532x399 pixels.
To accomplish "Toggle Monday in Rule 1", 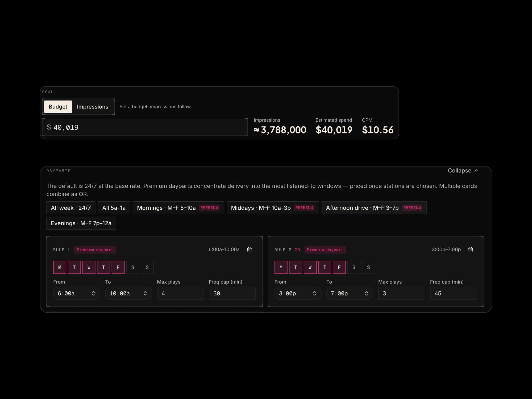I will pos(60,267).
